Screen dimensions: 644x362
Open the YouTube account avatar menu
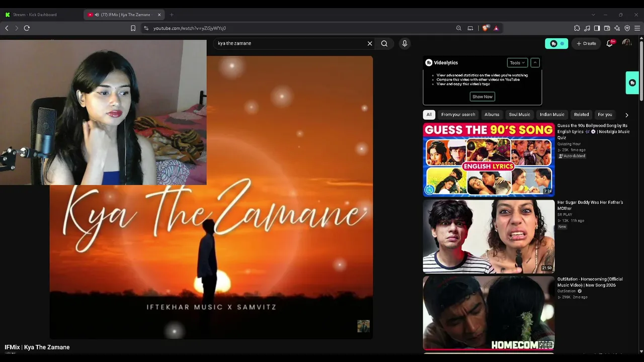(x=626, y=43)
